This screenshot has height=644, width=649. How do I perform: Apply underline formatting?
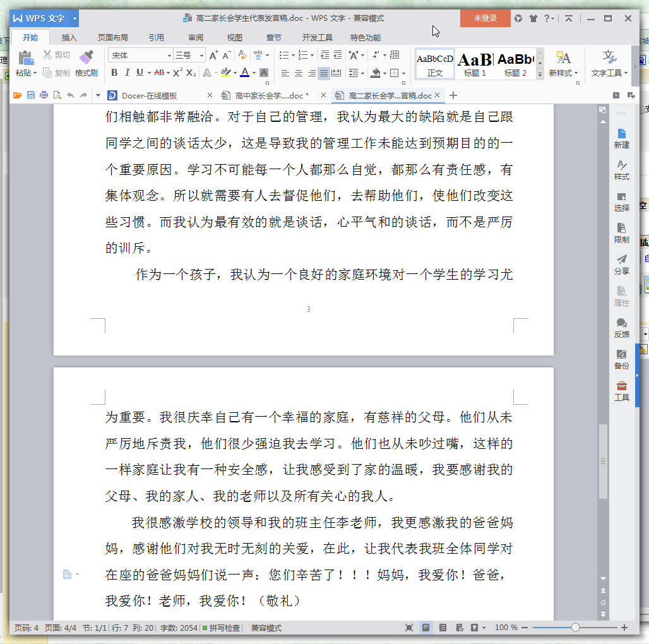tap(139, 73)
